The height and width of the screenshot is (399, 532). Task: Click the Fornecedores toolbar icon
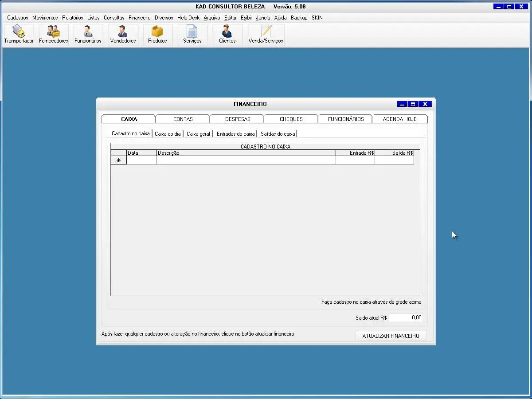click(x=54, y=34)
